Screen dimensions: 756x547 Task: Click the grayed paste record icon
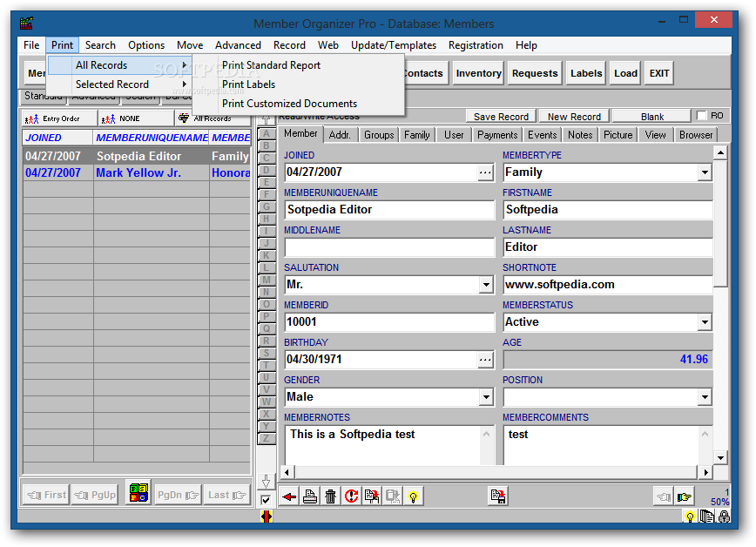(393, 496)
